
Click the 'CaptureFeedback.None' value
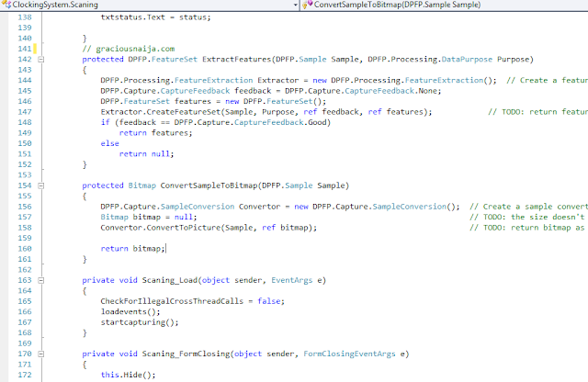(391, 91)
